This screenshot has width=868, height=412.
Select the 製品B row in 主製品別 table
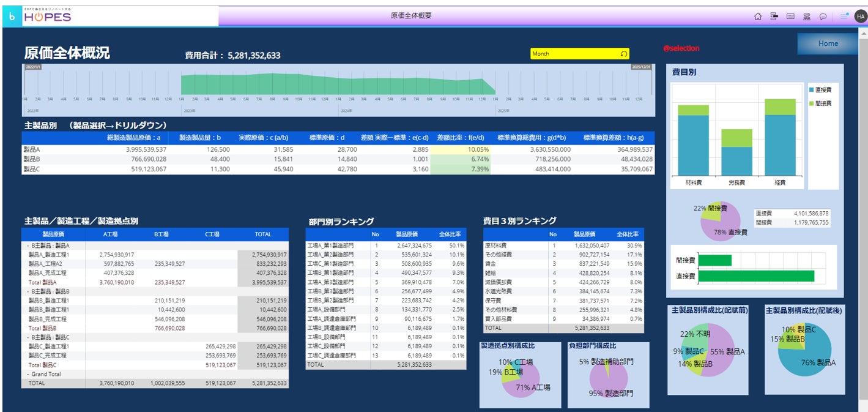pos(338,159)
